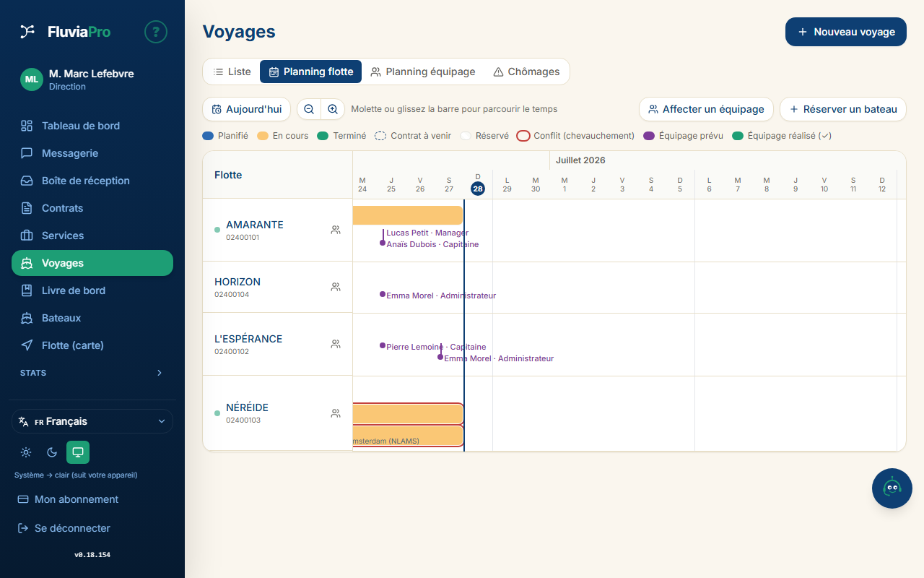
Task: Click today's date marker 28
Action: point(478,189)
